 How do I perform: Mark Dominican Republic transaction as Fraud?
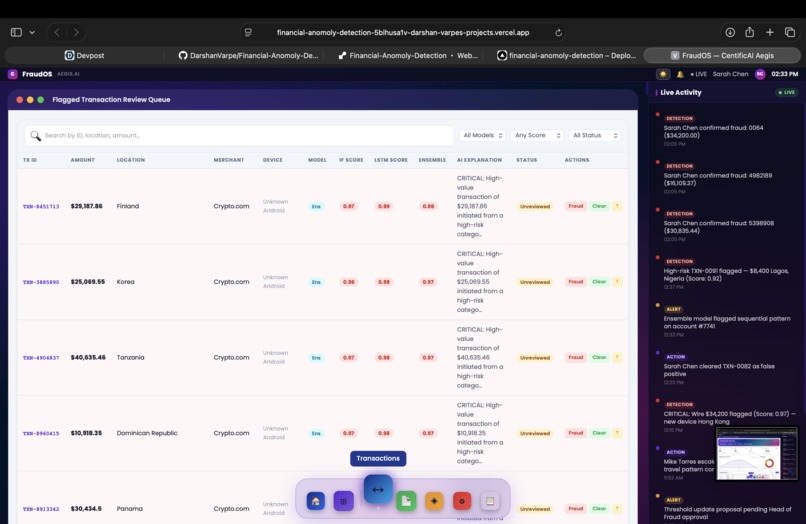coord(576,433)
